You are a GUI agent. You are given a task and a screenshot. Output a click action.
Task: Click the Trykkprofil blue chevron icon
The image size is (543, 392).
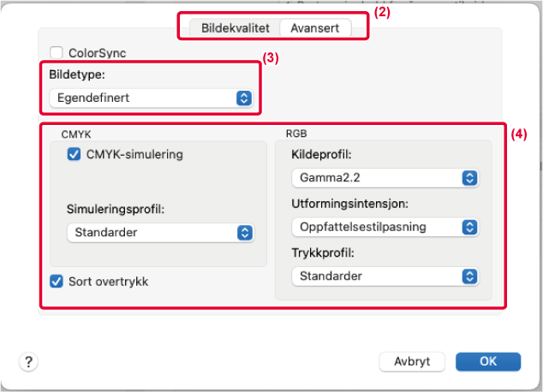pyautogui.click(x=469, y=276)
